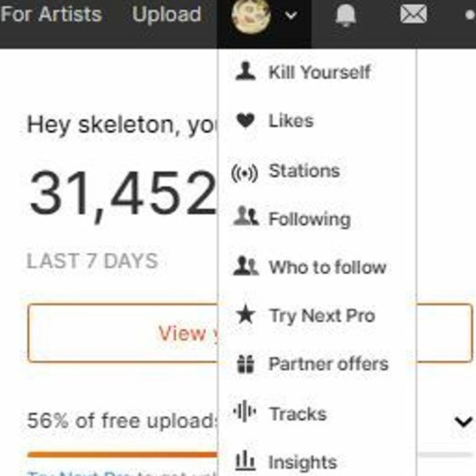Image resolution: width=476 pixels, height=476 pixels.
Task: Select the Likes heart icon
Action: [246, 120]
